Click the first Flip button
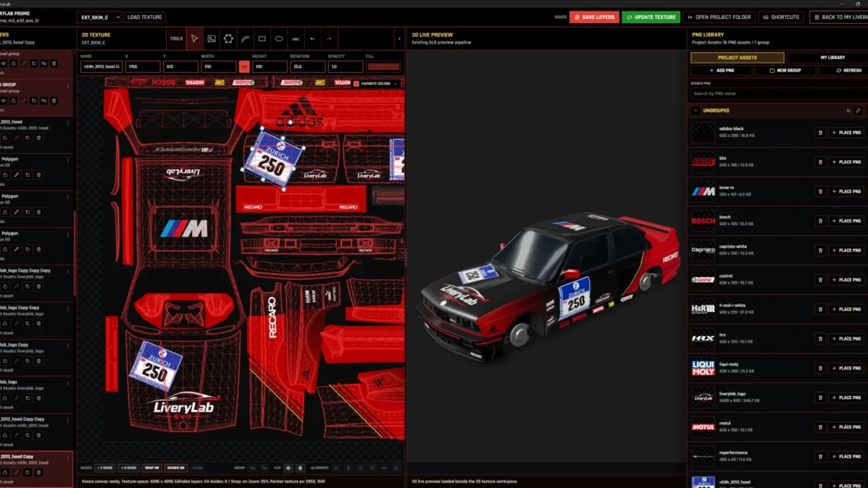Screen dimensions: 868x488 pos(288,468)
